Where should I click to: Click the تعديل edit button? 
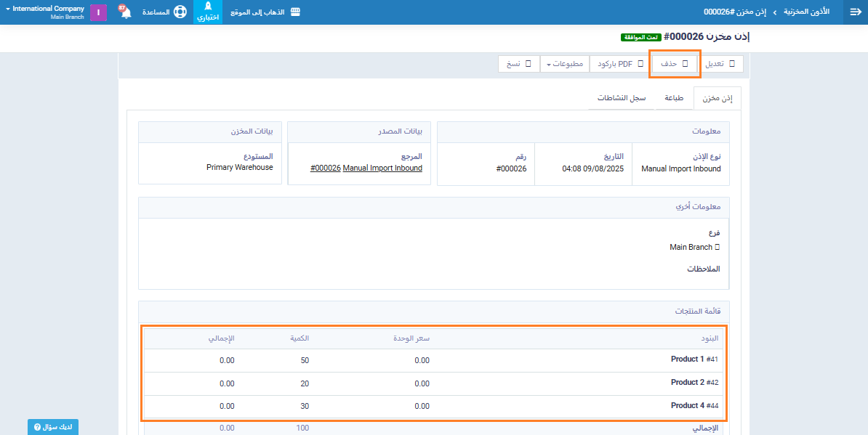point(720,64)
